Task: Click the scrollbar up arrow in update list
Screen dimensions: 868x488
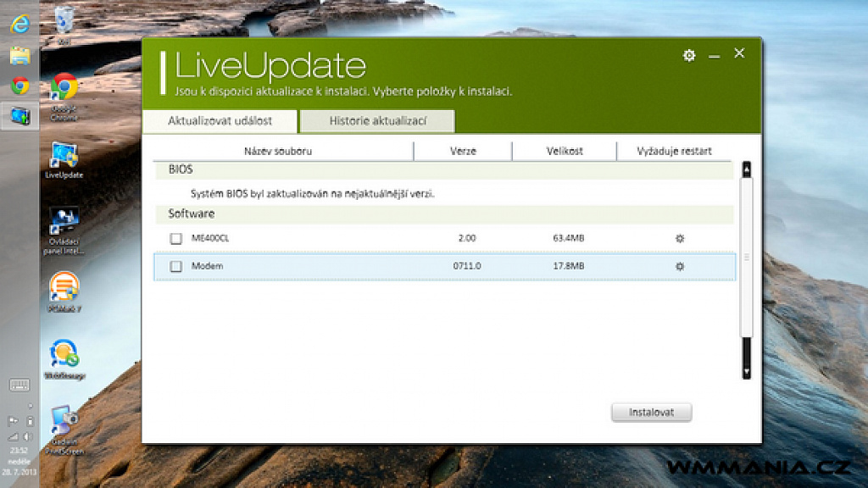Action: coord(746,169)
